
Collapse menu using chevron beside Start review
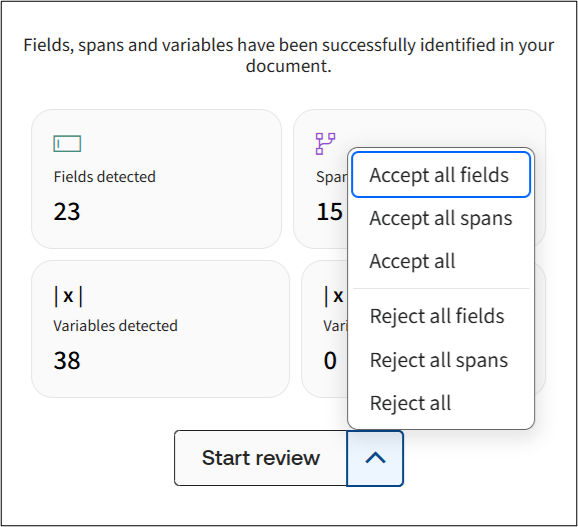[375, 458]
